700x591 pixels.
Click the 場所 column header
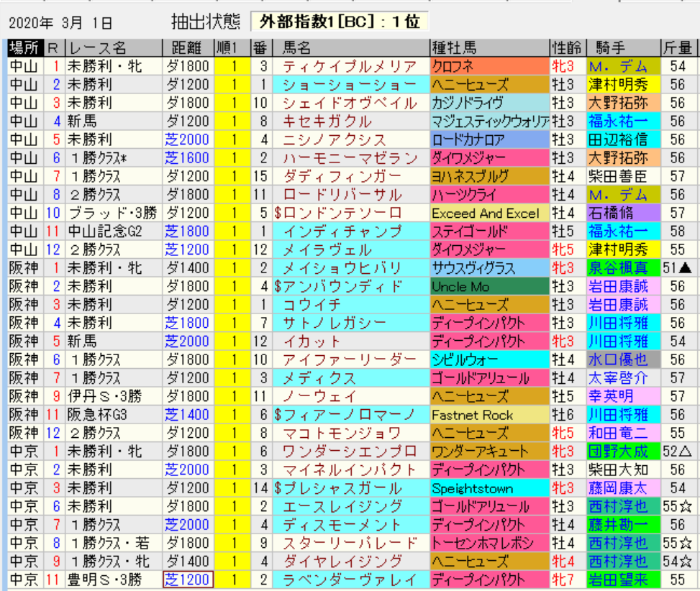25,48
